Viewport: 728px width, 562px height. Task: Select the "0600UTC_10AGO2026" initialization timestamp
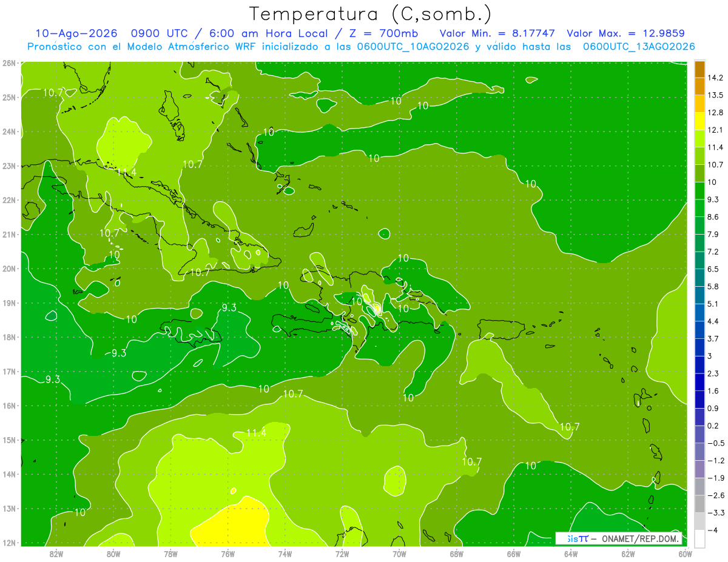pos(413,47)
